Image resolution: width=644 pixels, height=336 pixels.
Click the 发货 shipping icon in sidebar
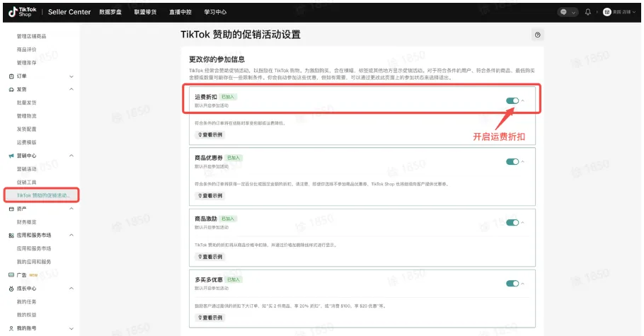pos(11,89)
